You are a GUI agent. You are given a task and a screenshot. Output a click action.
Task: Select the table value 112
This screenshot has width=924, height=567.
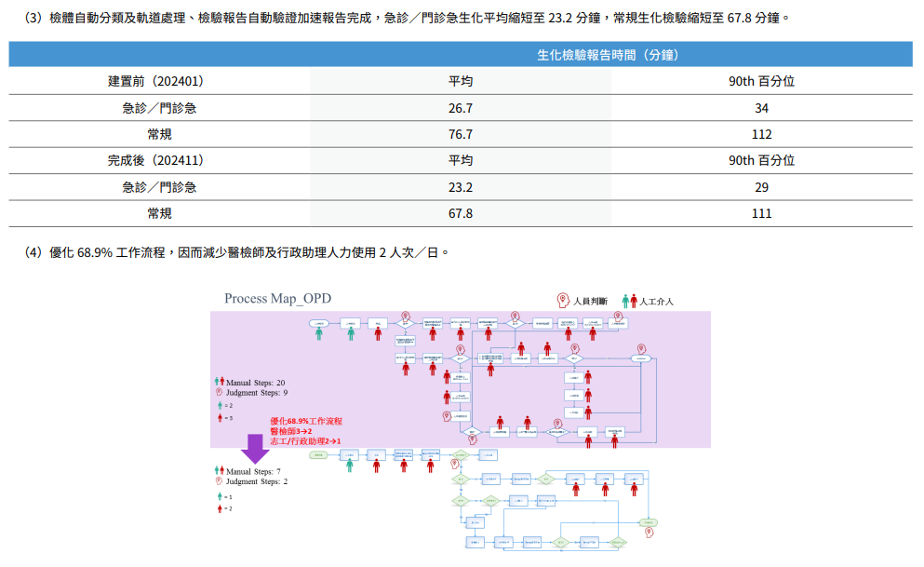point(761,134)
